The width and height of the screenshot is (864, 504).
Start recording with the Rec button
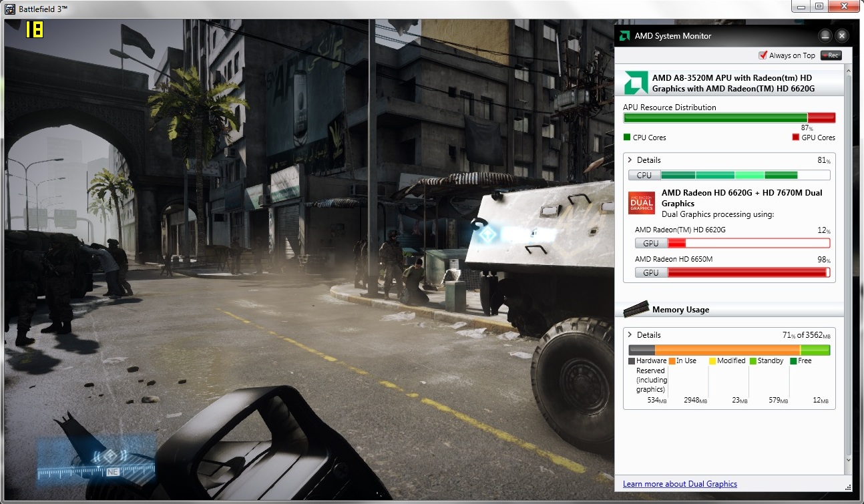click(831, 55)
